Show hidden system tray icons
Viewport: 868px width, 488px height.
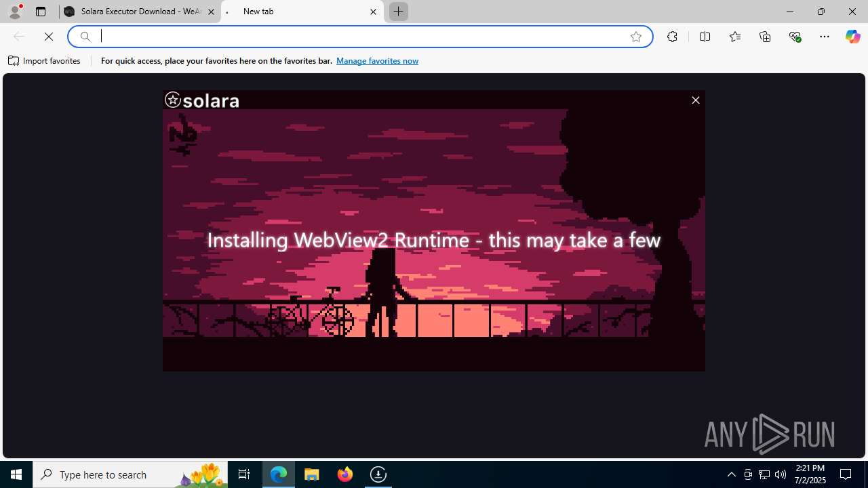(x=731, y=474)
